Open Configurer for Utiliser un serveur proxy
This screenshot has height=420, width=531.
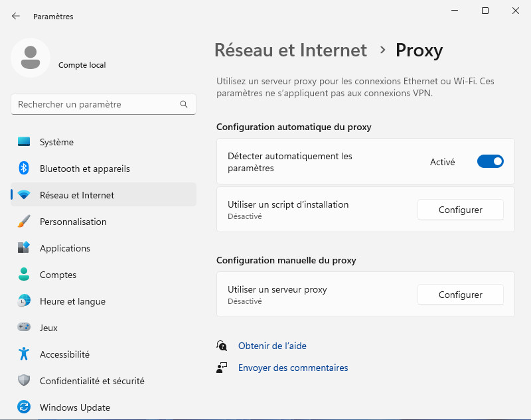pos(460,295)
